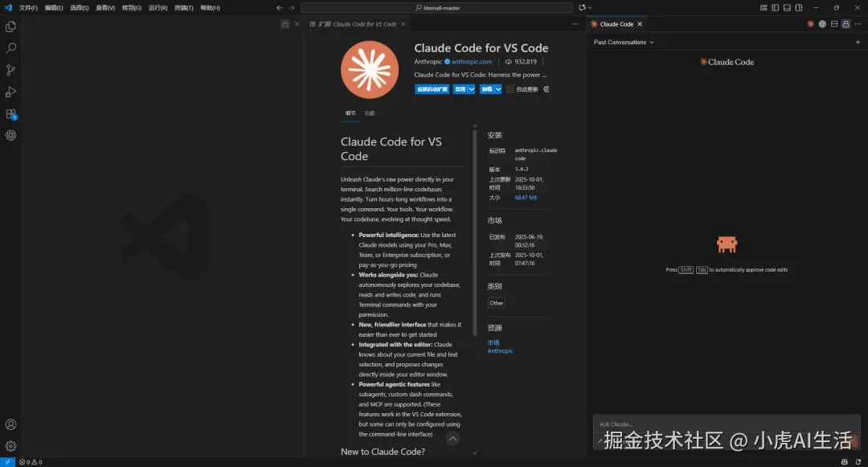Start a new conversation with plus icon
The image size is (868, 467).
[x=858, y=42]
